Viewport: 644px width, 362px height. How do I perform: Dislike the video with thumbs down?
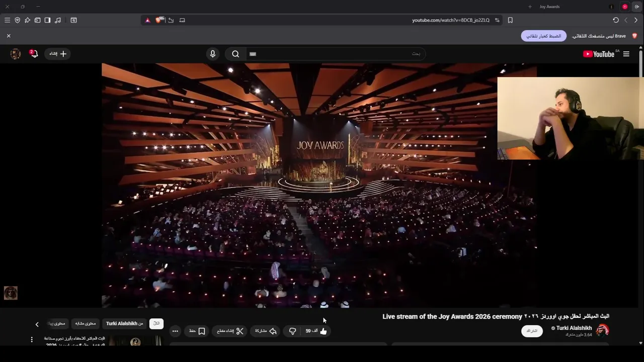coord(292,331)
